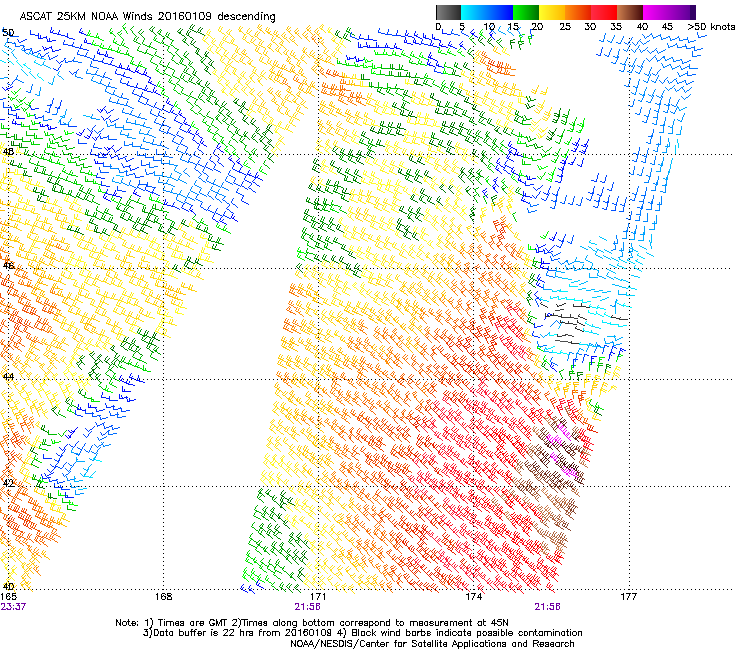Click the longitude label '171'
740x650 pixels.
point(318,597)
